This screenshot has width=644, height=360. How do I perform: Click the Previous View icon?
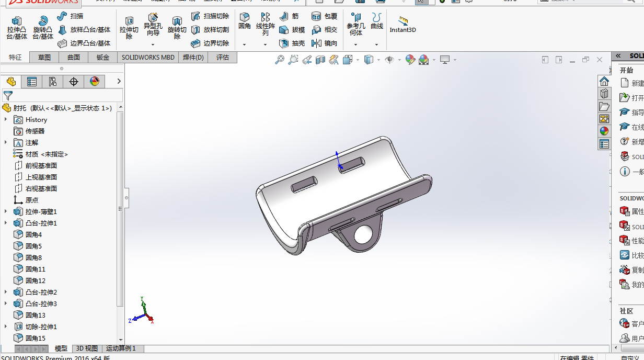[x=307, y=60]
